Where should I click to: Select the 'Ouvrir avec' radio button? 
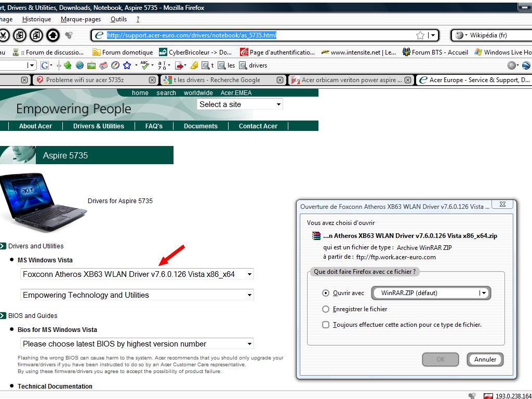coord(326,293)
